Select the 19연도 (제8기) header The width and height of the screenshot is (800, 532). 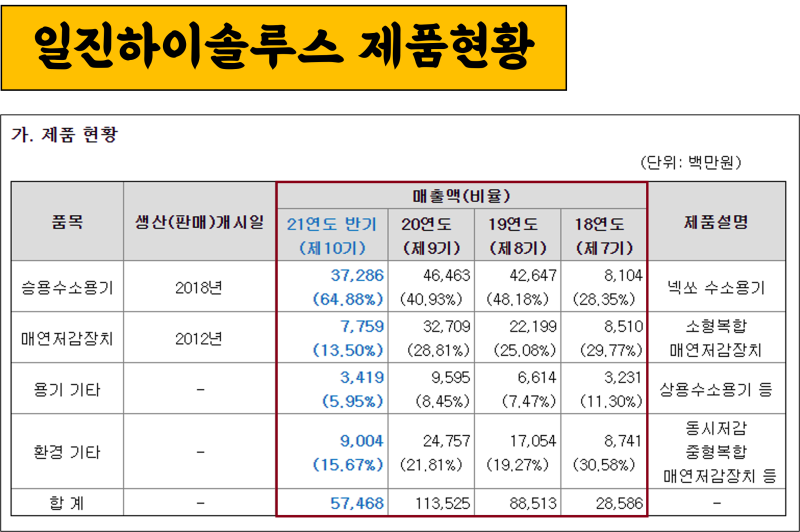click(517, 235)
